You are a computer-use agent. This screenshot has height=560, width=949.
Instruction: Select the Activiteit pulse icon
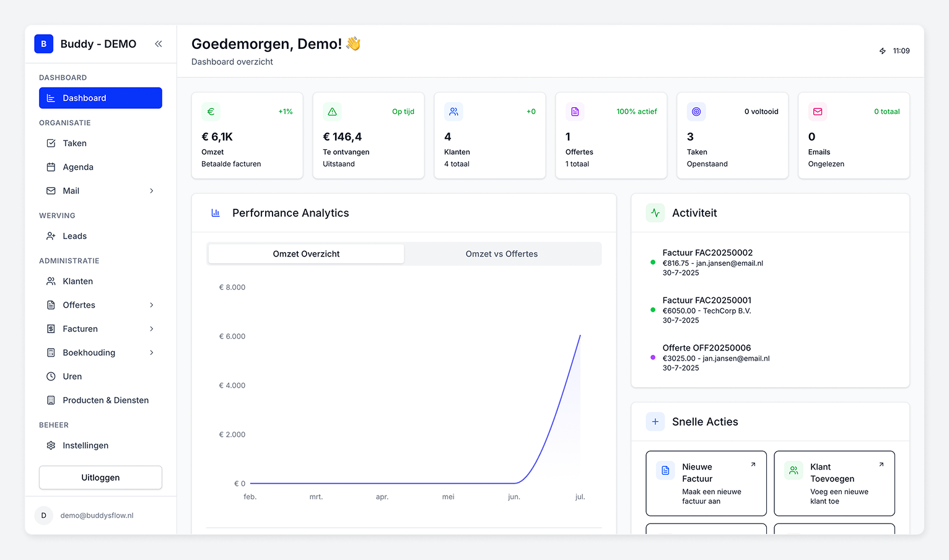click(x=655, y=212)
